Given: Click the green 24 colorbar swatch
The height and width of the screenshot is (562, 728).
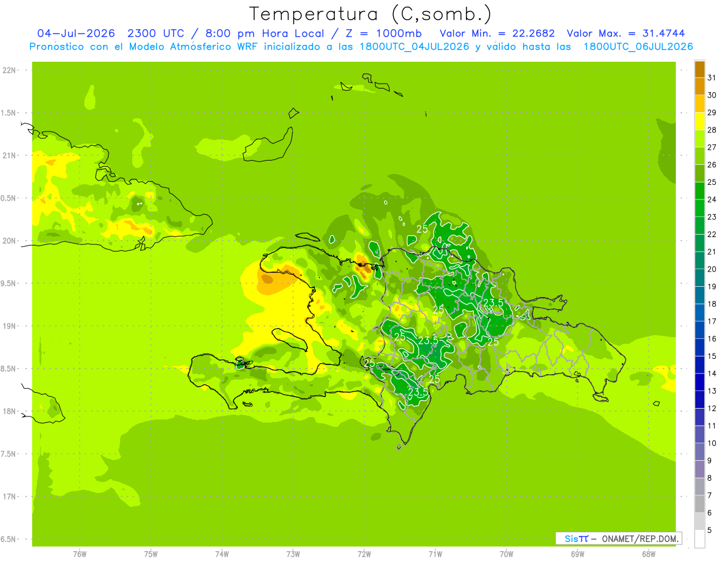Looking at the screenshot, I should point(699,191).
